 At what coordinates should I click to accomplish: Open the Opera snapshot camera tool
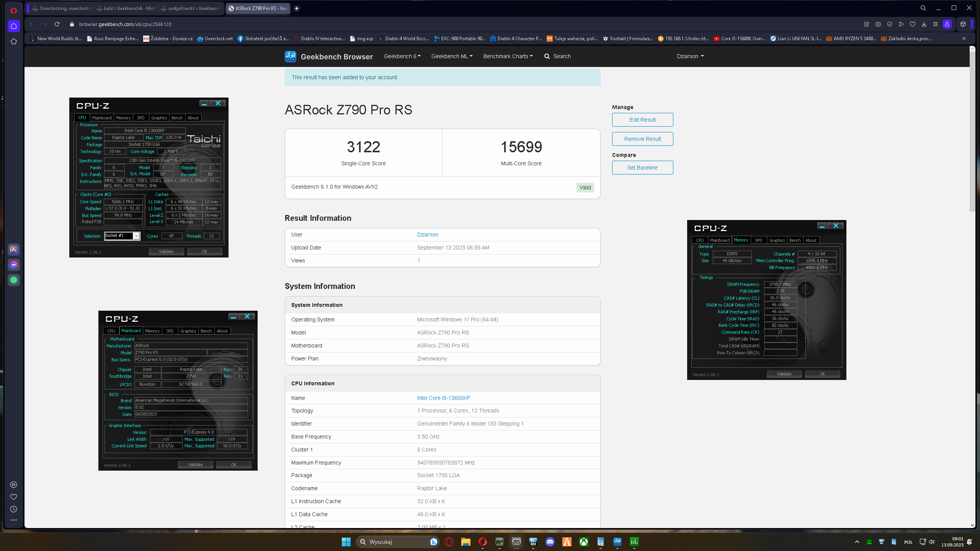pyautogui.click(x=878, y=24)
